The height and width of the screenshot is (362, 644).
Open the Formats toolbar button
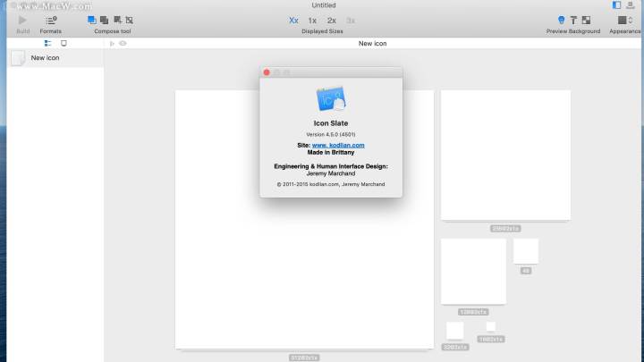(x=51, y=20)
